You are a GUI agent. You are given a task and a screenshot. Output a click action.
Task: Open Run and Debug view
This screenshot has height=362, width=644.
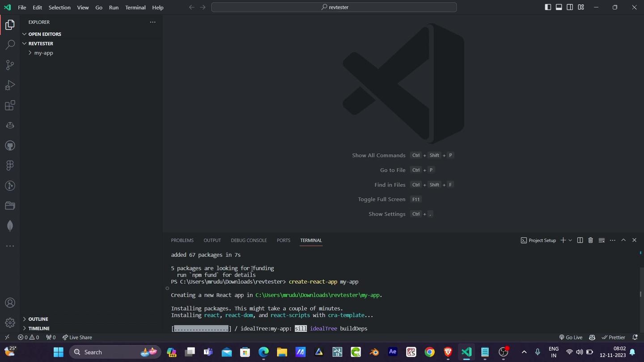pyautogui.click(x=10, y=85)
